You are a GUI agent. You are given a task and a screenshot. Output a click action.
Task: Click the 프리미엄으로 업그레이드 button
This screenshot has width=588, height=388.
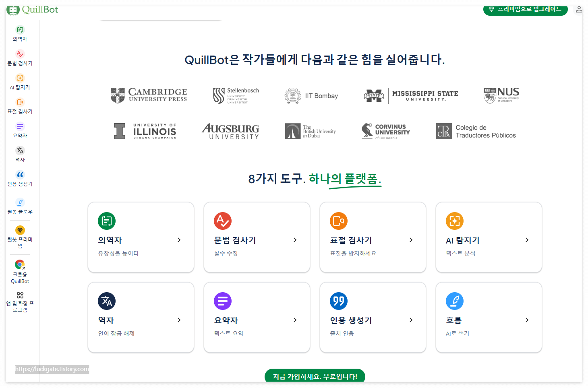pyautogui.click(x=525, y=10)
